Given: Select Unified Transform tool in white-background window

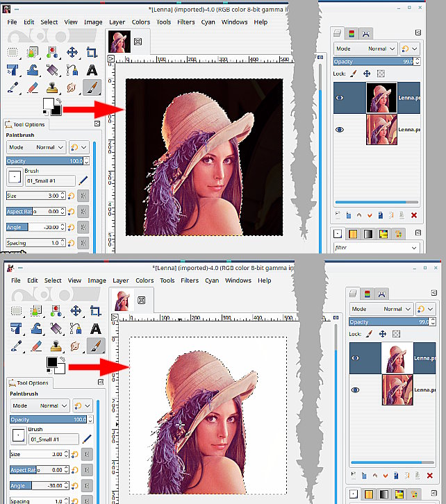Looking at the screenshot, I should tap(17, 328).
